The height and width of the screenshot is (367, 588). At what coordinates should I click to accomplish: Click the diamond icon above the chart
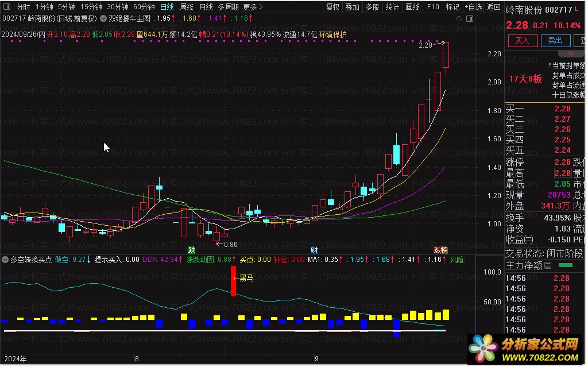(459, 18)
